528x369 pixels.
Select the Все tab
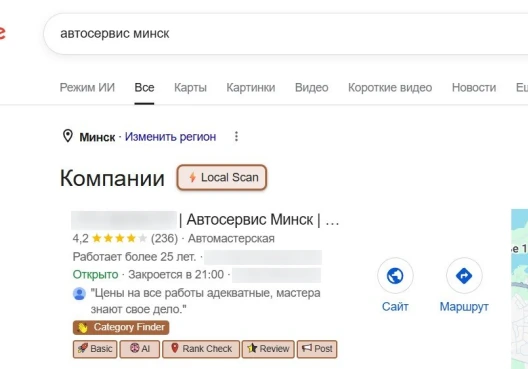(144, 88)
